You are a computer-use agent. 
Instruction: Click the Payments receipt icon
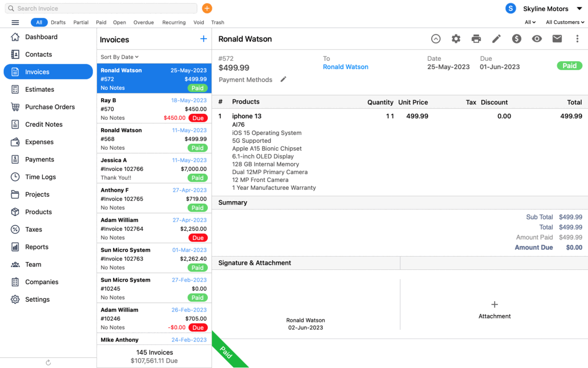tap(15, 159)
